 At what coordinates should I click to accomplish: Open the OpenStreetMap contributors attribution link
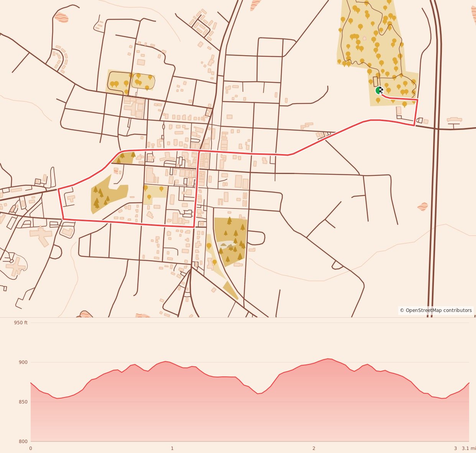(436, 310)
